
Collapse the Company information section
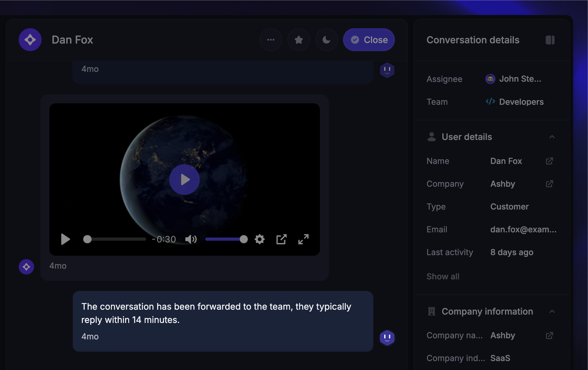click(x=552, y=311)
